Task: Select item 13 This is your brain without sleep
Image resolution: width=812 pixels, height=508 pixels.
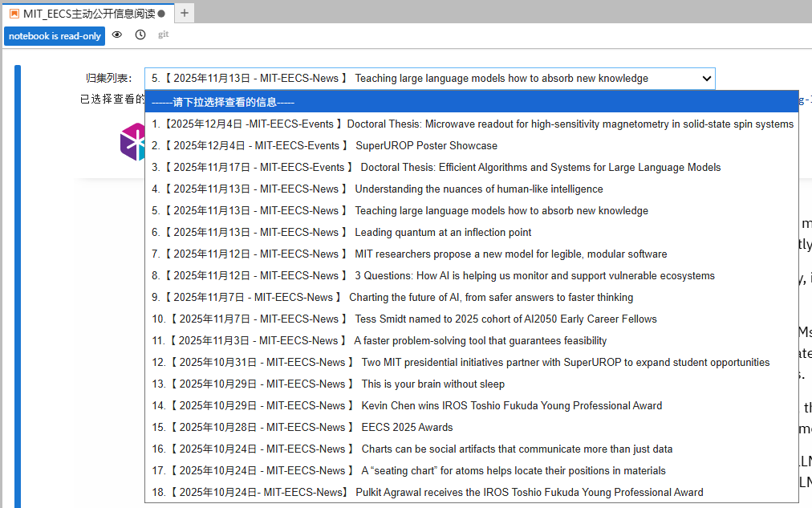Action: click(x=472, y=384)
